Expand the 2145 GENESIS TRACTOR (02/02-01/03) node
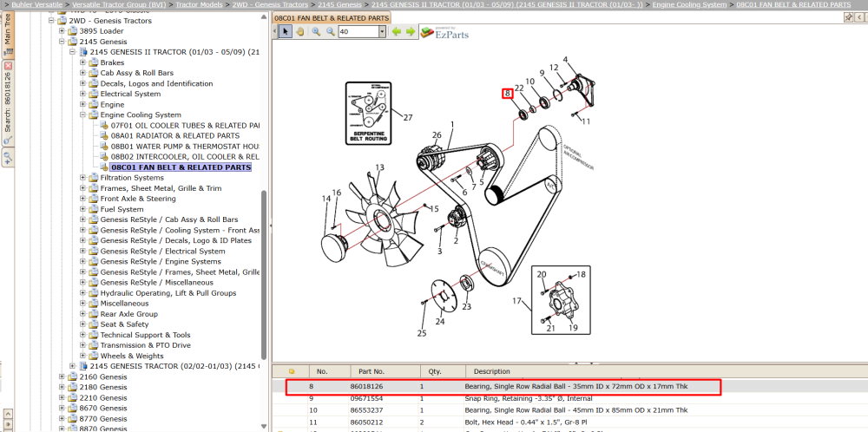 pos(72,366)
